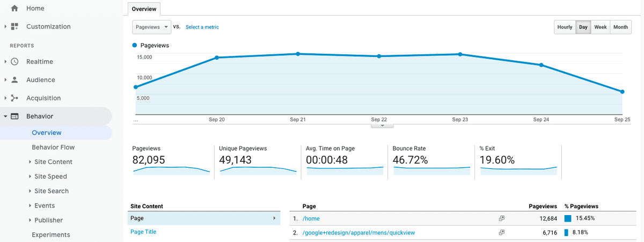Click the Audience person icon
Viewport: 644px width, 242px height.
[14, 80]
